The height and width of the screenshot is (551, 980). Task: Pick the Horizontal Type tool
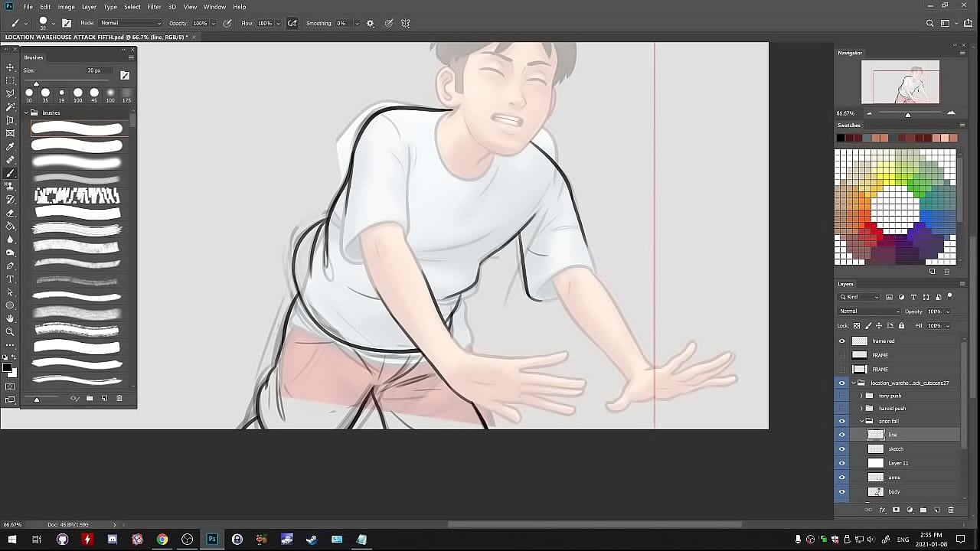pyautogui.click(x=10, y=279)
